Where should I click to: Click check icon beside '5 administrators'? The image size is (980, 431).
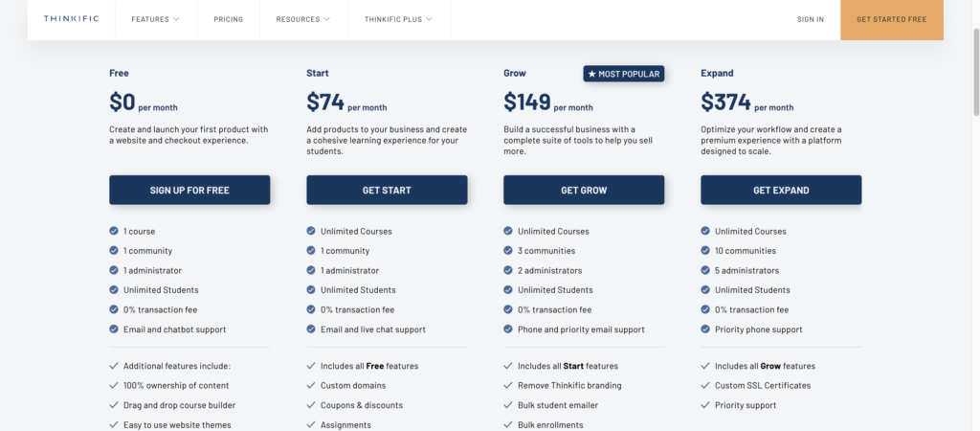click(x=705, y=270)
